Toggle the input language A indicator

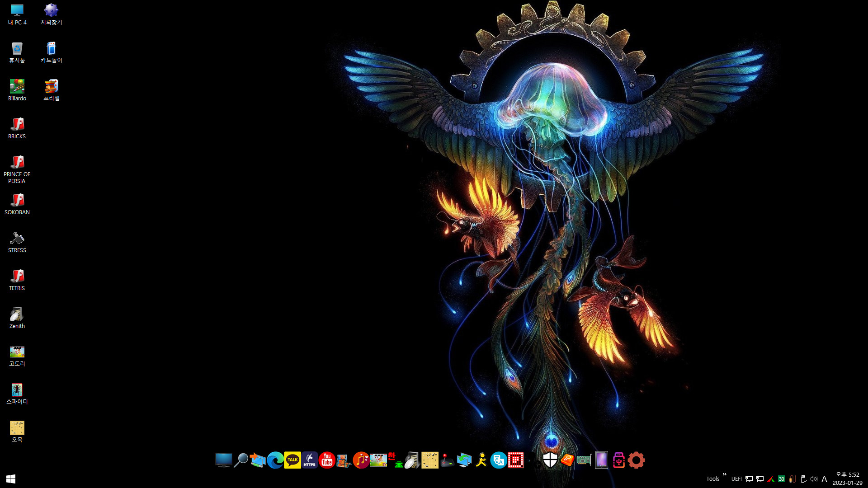pyautogui.click(x=824, y=479)
